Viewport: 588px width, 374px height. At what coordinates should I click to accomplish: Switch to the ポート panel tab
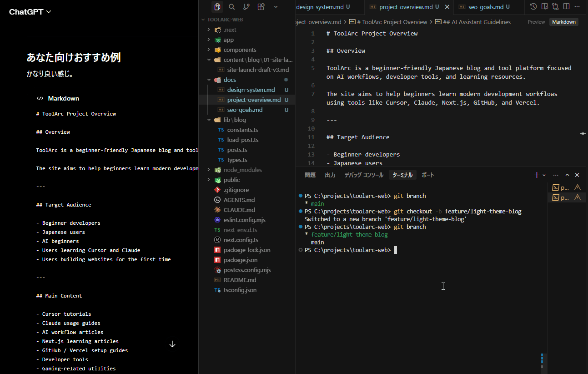(x=428, y=175)
